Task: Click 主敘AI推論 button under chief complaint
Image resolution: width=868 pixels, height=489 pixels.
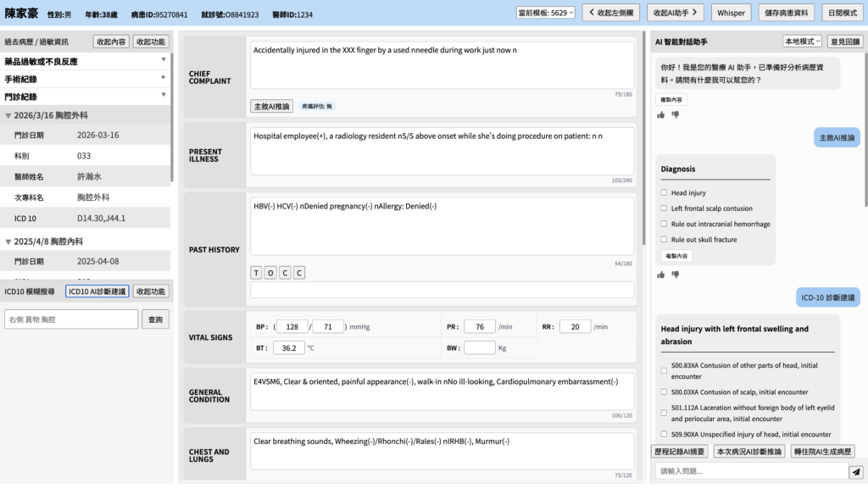Action: [x=272, y=106]
